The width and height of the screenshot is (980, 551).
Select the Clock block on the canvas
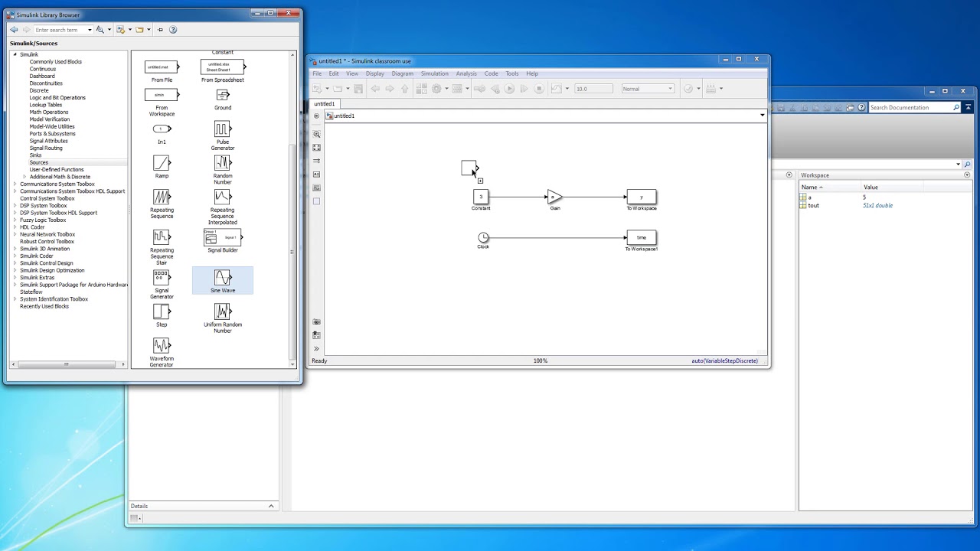click(483, 237)
